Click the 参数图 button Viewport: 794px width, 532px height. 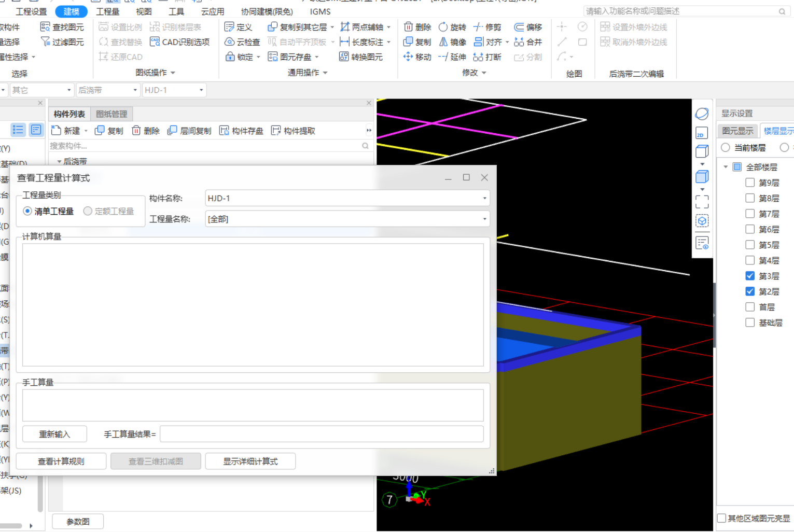(x=78, y=522)
